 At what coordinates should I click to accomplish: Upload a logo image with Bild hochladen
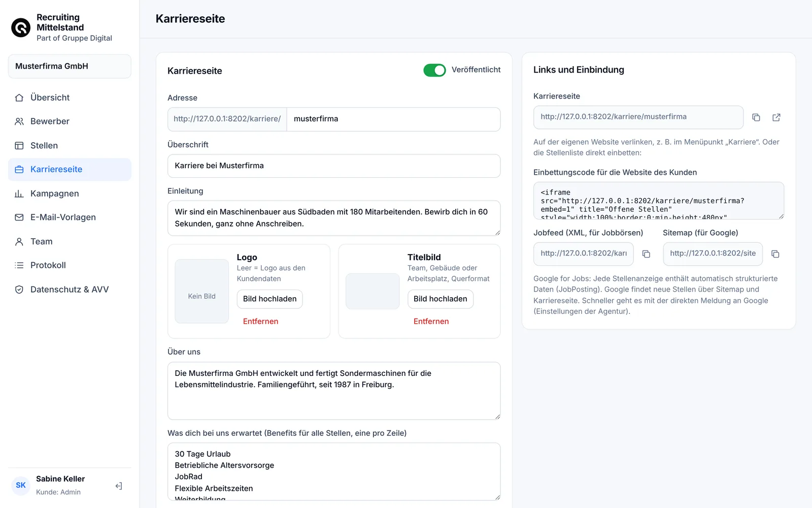pyautogui.click(x=269, y=299)
